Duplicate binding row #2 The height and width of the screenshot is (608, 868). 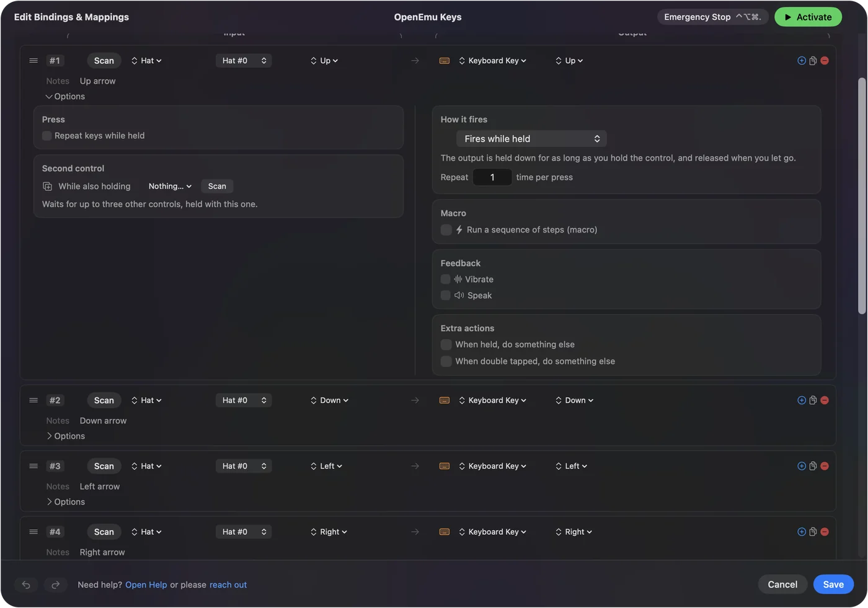[x=813, y=400]
